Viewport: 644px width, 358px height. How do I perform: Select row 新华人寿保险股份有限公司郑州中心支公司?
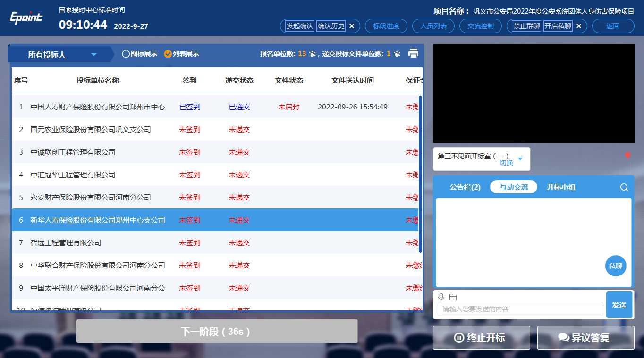point(215,220)
